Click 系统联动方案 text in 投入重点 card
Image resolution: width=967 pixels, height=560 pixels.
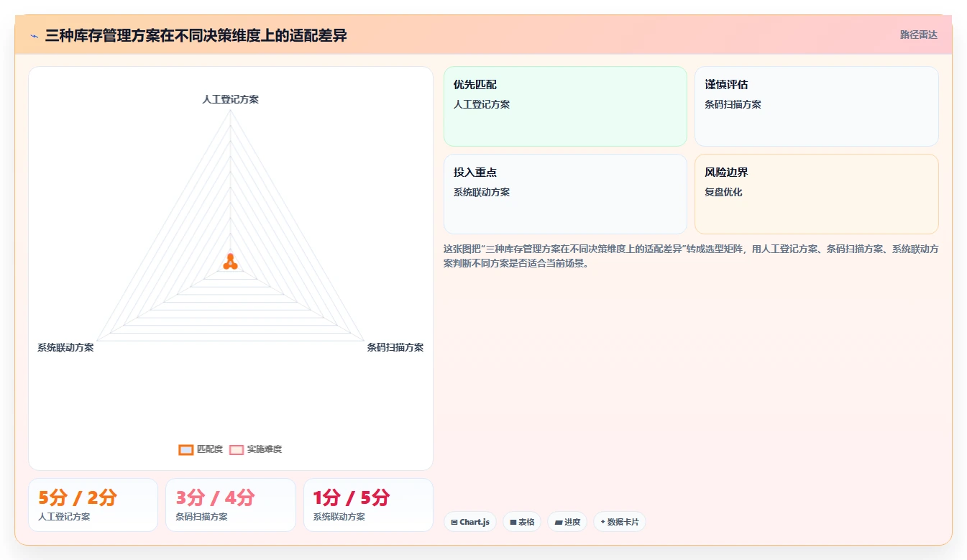pyautogui.click(x=482, y=192)
